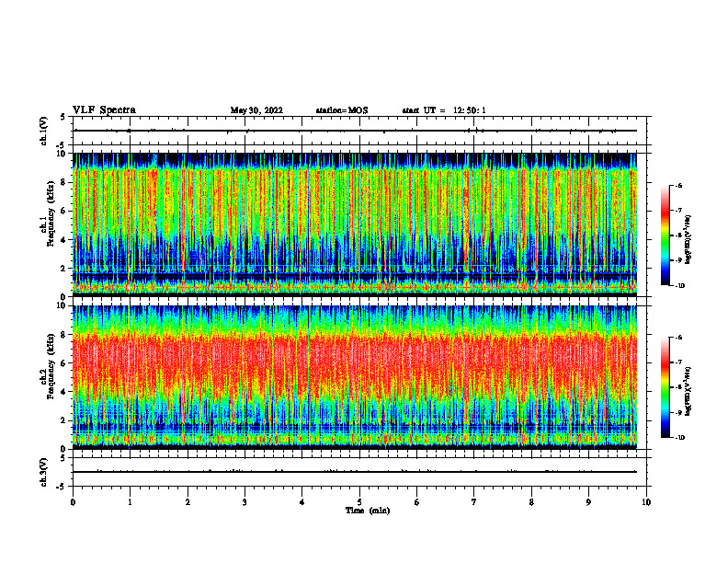Click "-10" label on ch.1 color scale
Image resolution: width=728 pixels, height=563 pixels.
click(x=680, y=286)
